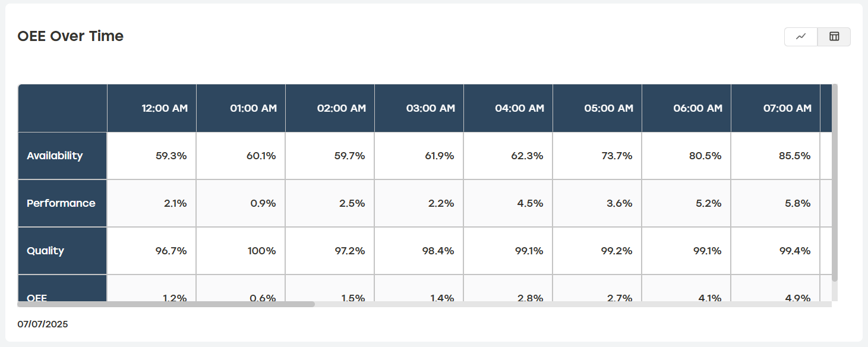Click the 07/07/2025 date label
Screen dimensions: 868x347
point(43,324)
